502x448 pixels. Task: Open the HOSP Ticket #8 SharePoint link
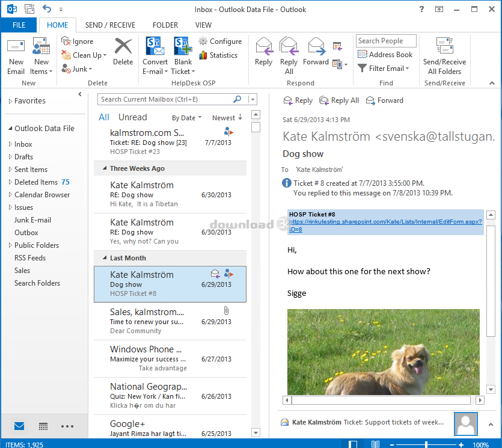[385, 226]
